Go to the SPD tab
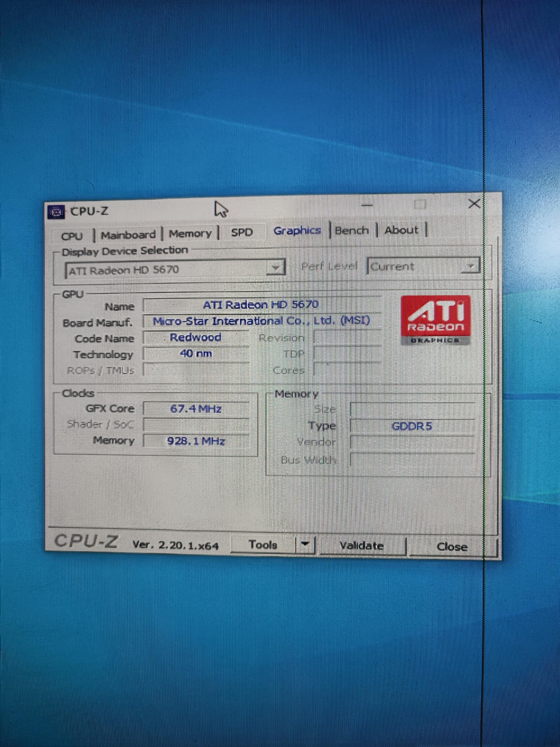The width and height of the screenshot is (560, 747). 242,232
